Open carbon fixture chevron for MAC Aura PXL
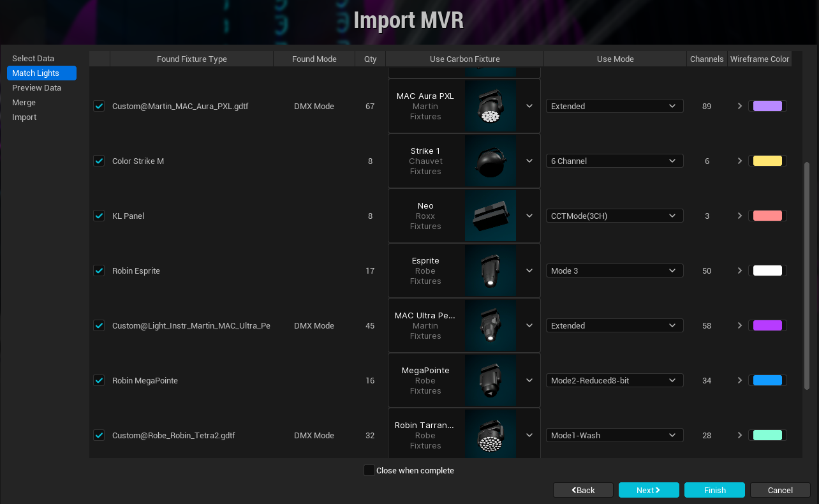 [529, 106]
